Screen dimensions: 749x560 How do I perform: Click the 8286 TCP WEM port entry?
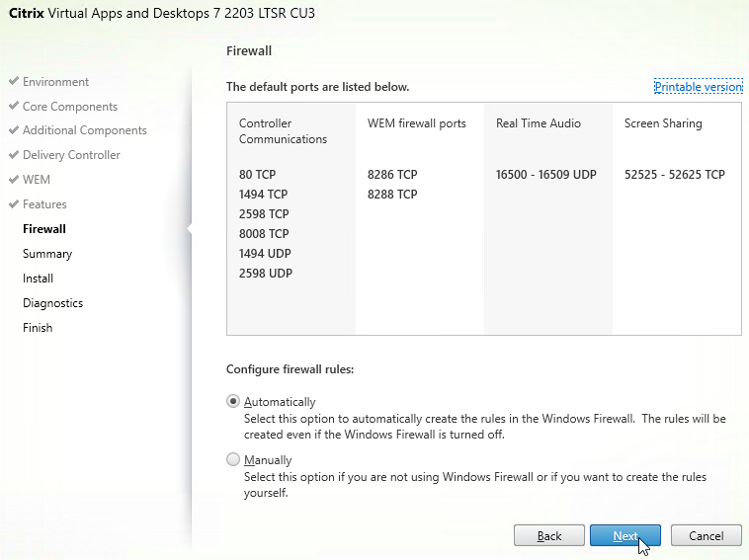pos(392,175)
